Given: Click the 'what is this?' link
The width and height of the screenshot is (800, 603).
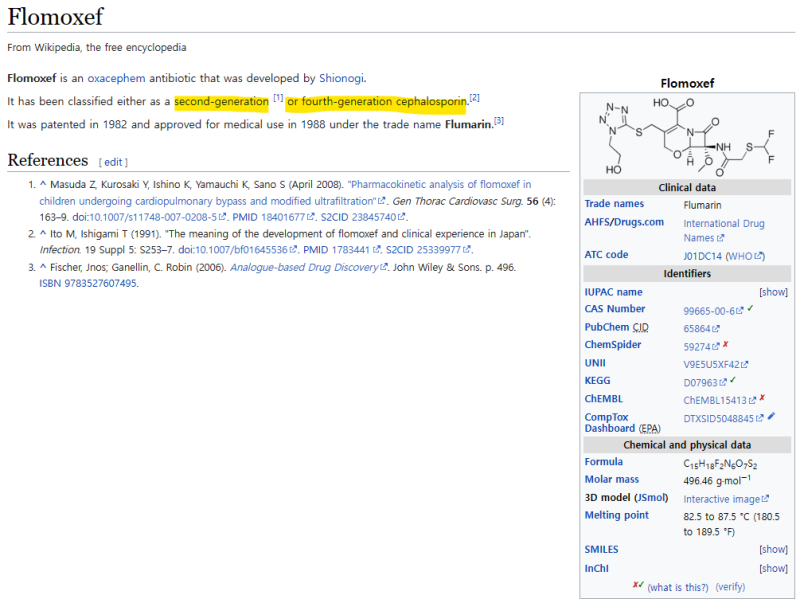Looking at the screenshot, I should pos(678,587).
